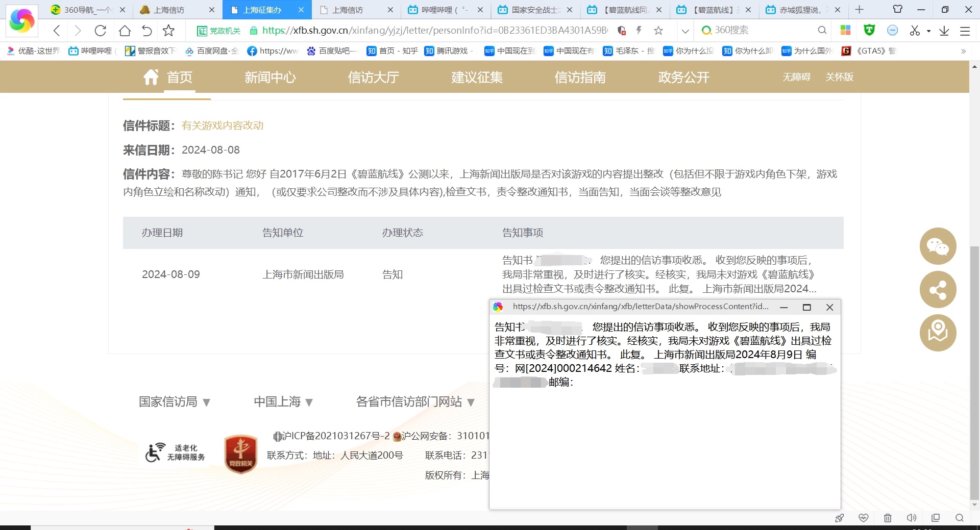Expand the 中国上海 dropdown
This screenshot has height=530, width=980.
283,402
